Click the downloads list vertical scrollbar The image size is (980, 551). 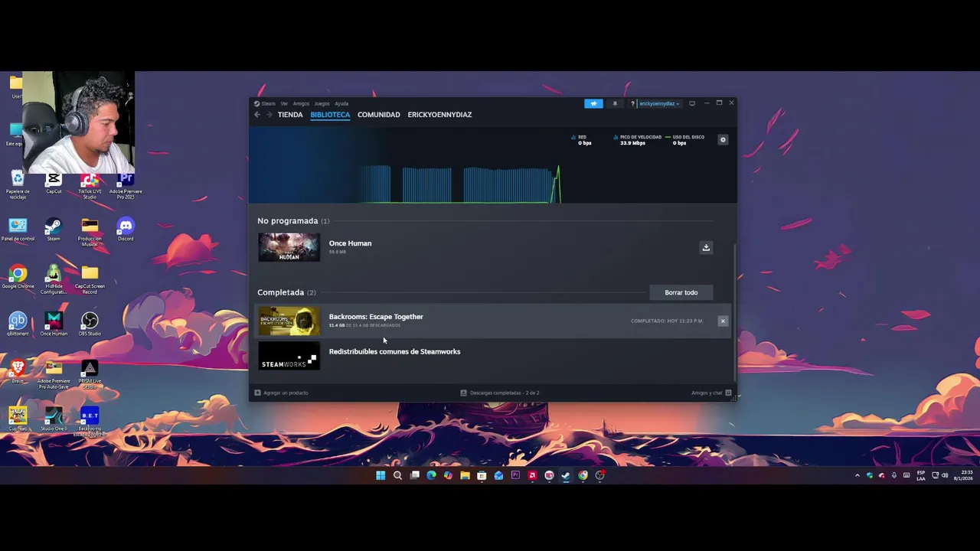click(735, 311)
